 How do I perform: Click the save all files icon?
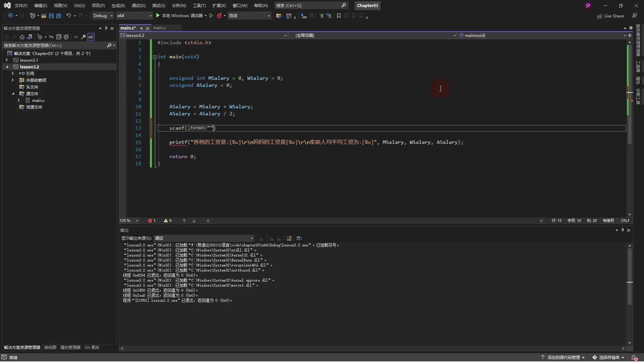click(x=58, y=16)
